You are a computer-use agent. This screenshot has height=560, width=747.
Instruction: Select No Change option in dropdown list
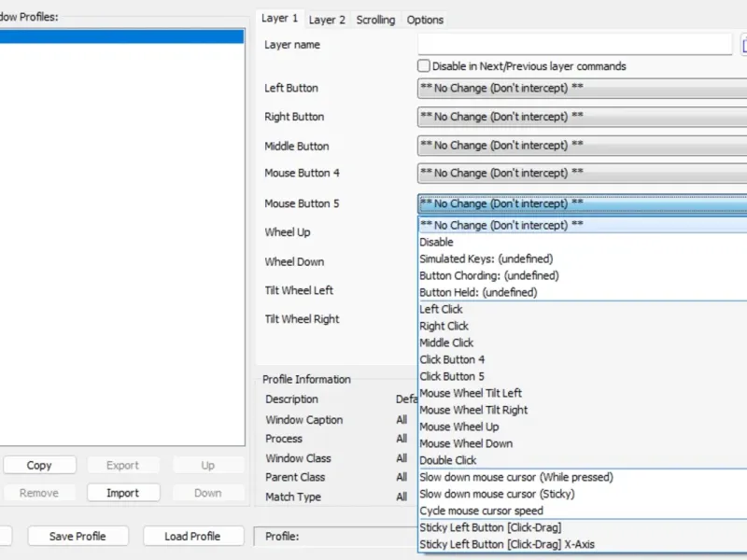click(x=583, y=225)
